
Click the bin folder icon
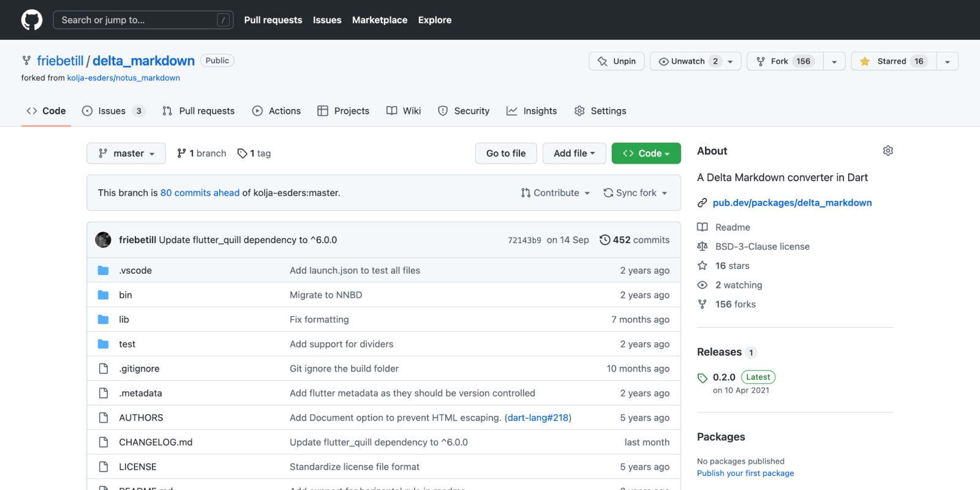click(104, 295)
